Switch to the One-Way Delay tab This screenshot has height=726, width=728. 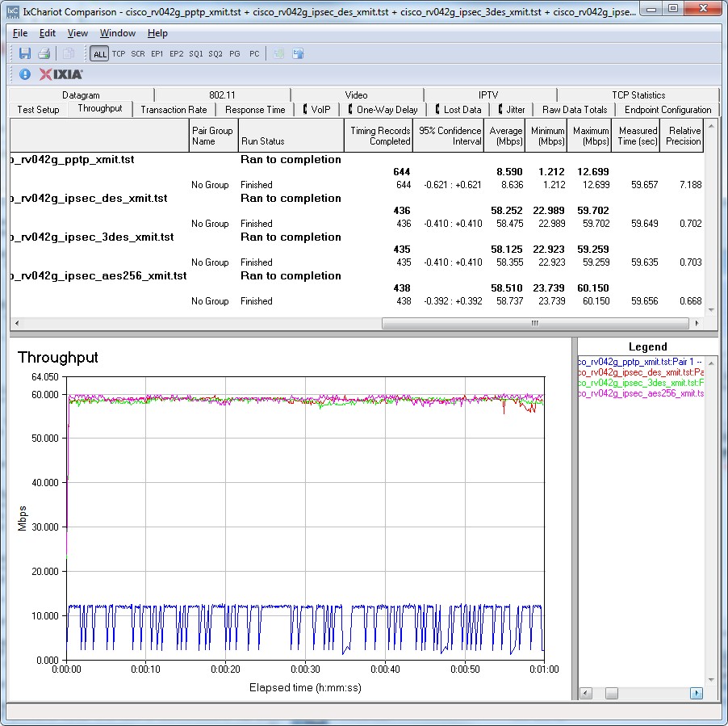click(383, 110)
